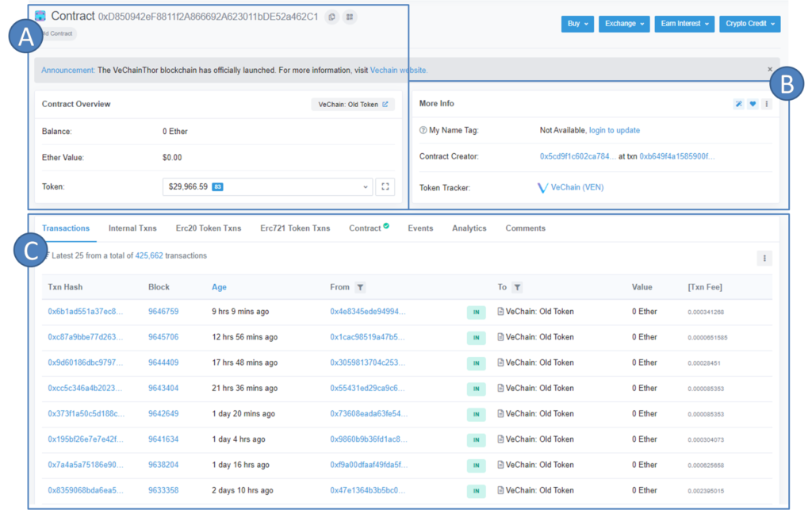
Task: Click login to update link
Action: 614,130
